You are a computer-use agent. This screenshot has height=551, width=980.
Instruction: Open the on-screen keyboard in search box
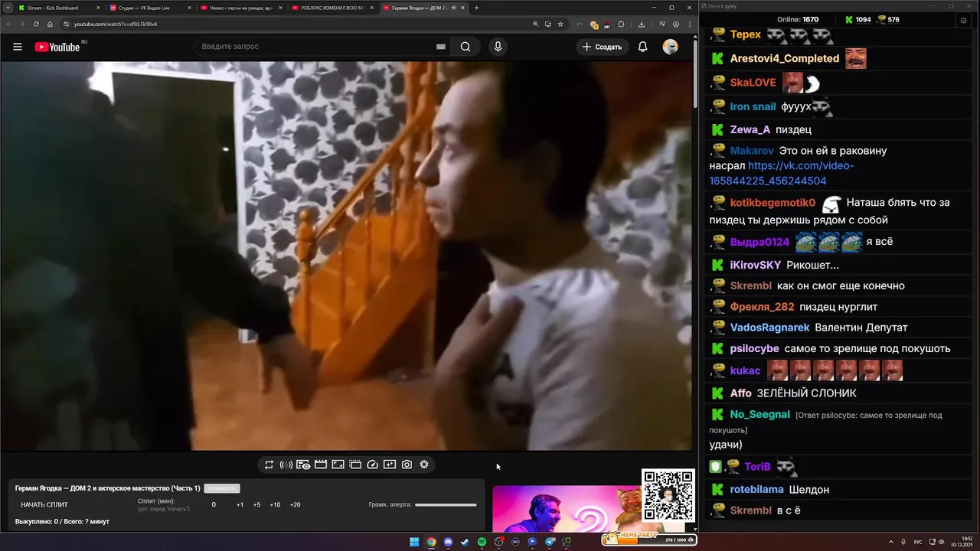click(x=441, y=47)
